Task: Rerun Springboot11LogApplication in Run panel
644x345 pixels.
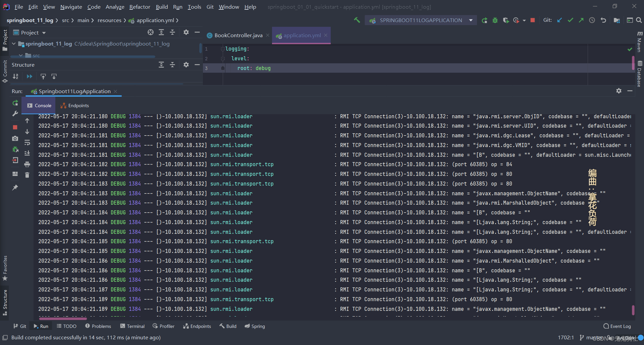Action: (x=15, y=103)
